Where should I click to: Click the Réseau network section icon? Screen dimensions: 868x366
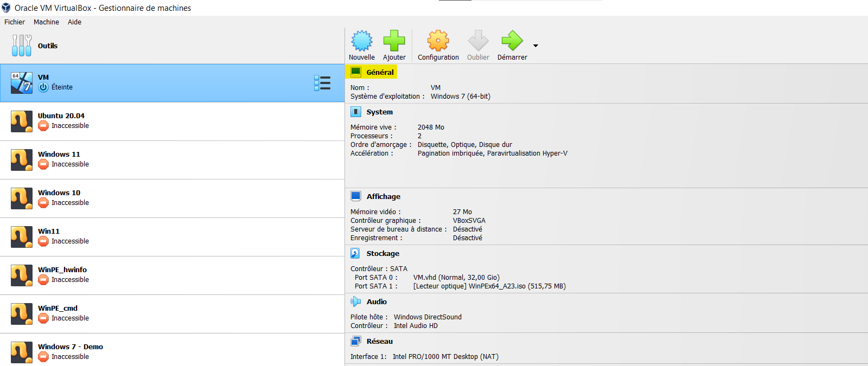click(356, 341)
